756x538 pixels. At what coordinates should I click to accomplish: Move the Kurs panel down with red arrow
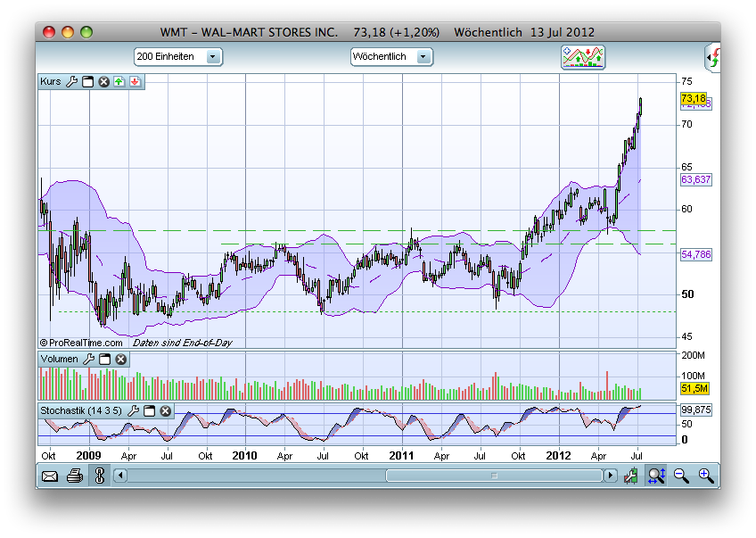(x=135, y=81)
